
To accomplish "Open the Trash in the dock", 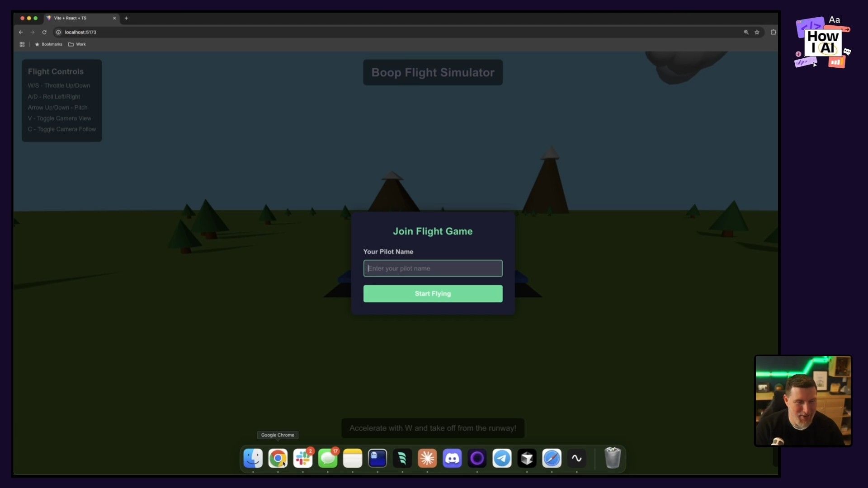I will point(613,458).
